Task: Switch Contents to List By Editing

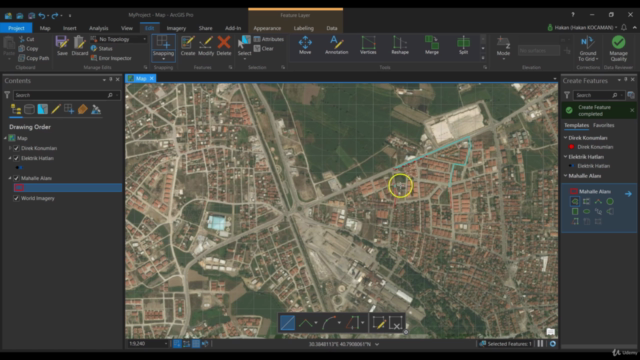Action: [56, 109]
